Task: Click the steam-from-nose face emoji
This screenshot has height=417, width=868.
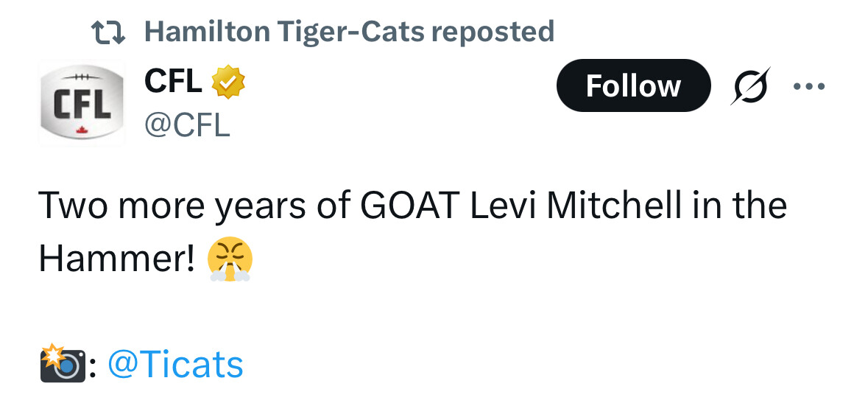Action: click(x=230, y=260)
